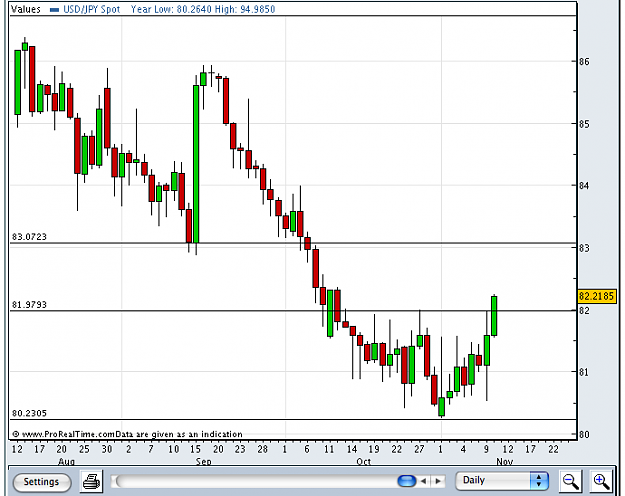Click the ProRealTime.com copyright notice

128,434
